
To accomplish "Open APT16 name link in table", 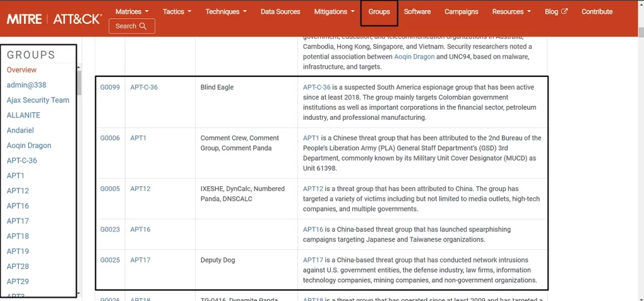I will [140, 229].
